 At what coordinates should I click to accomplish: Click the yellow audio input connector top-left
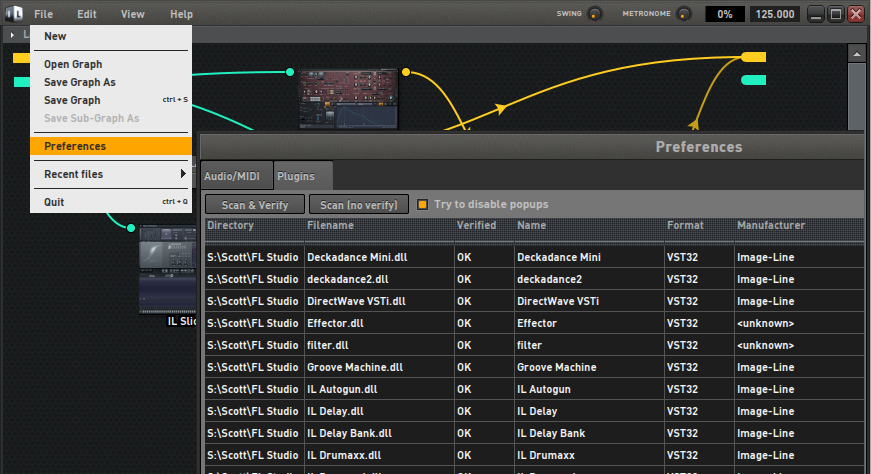pyautogui.click(x=21, y=58)
